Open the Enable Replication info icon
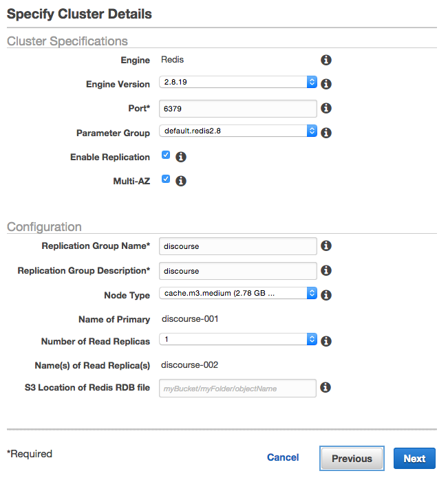 [181, 157]
